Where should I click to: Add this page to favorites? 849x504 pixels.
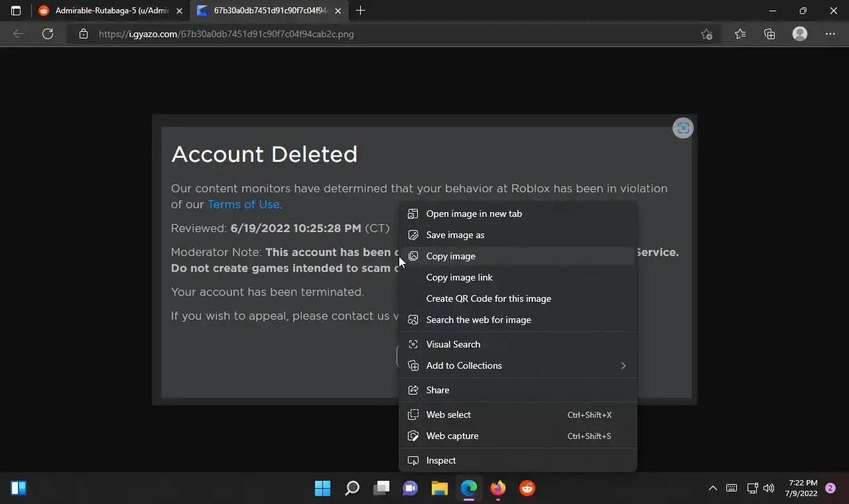[x=706, y=34]
